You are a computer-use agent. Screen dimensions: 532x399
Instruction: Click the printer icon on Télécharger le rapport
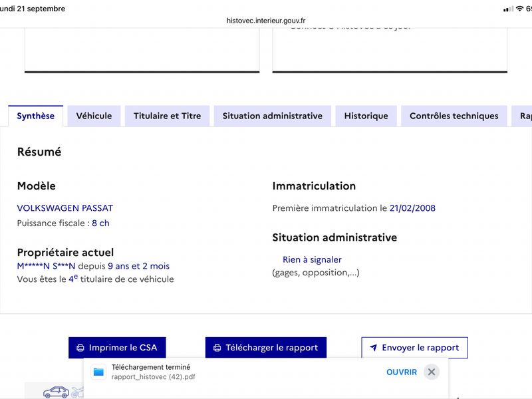coord(217,348)
